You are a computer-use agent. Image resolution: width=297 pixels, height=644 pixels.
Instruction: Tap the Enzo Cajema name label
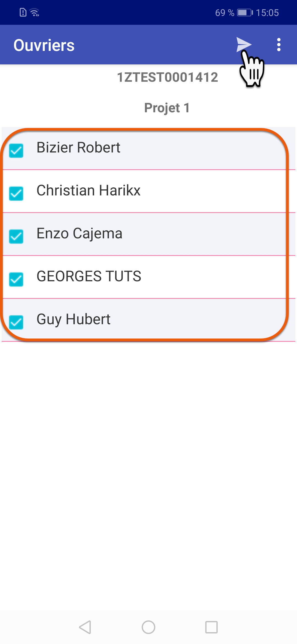[x=79, y=233]
